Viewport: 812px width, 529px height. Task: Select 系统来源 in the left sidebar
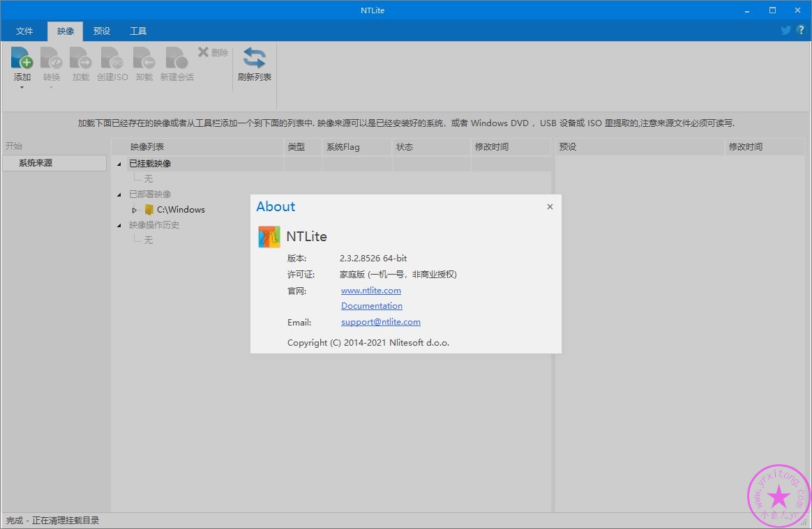pos(54,163)
